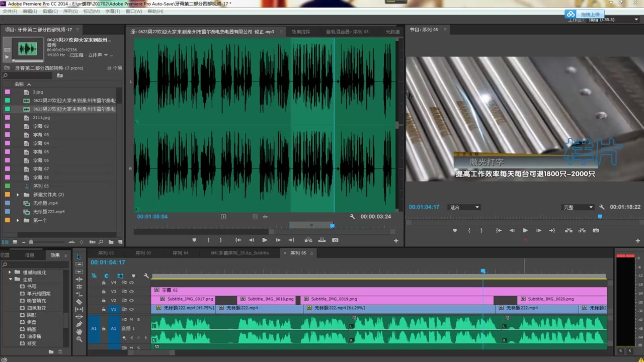Open timeline display settings wrench
The image size is (644, 362).
coord(146,276)
